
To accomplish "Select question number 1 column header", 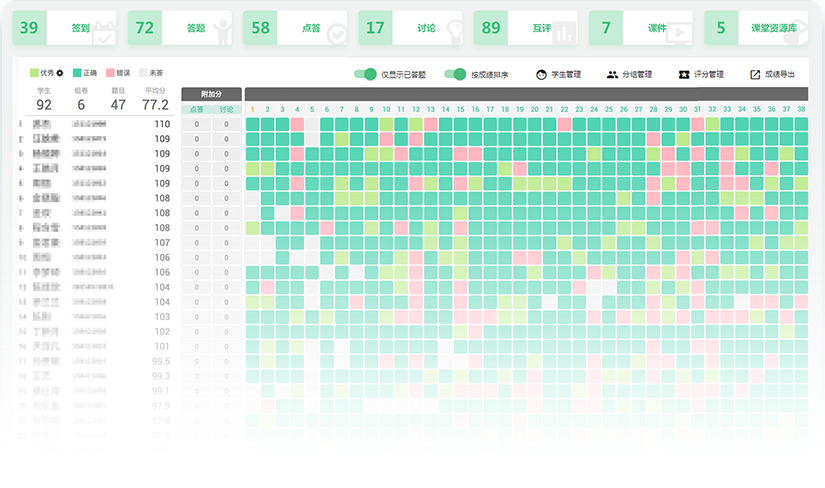I will pos(253,109).
